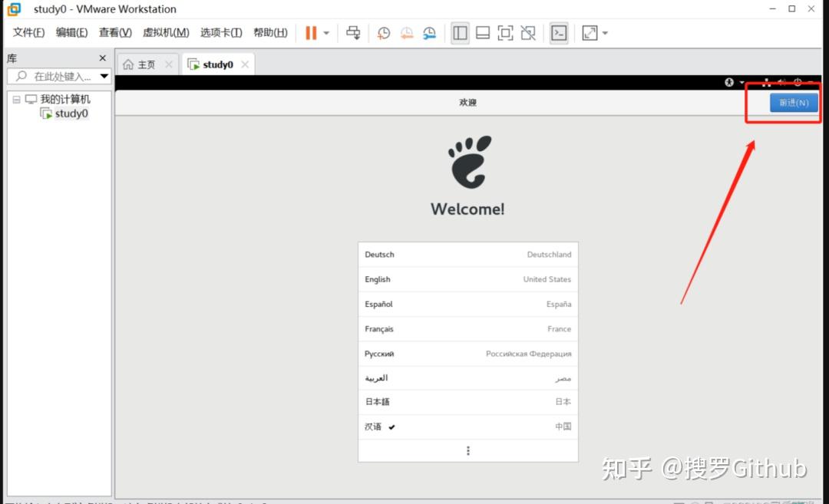The width and height of the screenshot is (829, 504).
Task: Click the blue 前进(N) button
Action: 794,103
